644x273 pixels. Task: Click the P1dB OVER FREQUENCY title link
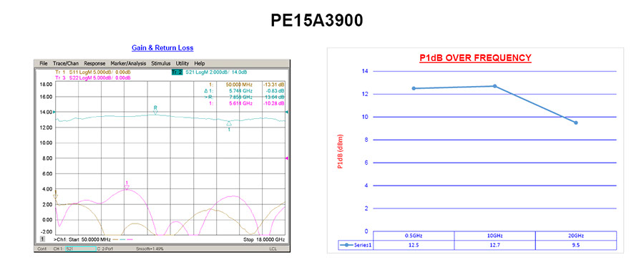pyautogui.click(x=475, y=58)
